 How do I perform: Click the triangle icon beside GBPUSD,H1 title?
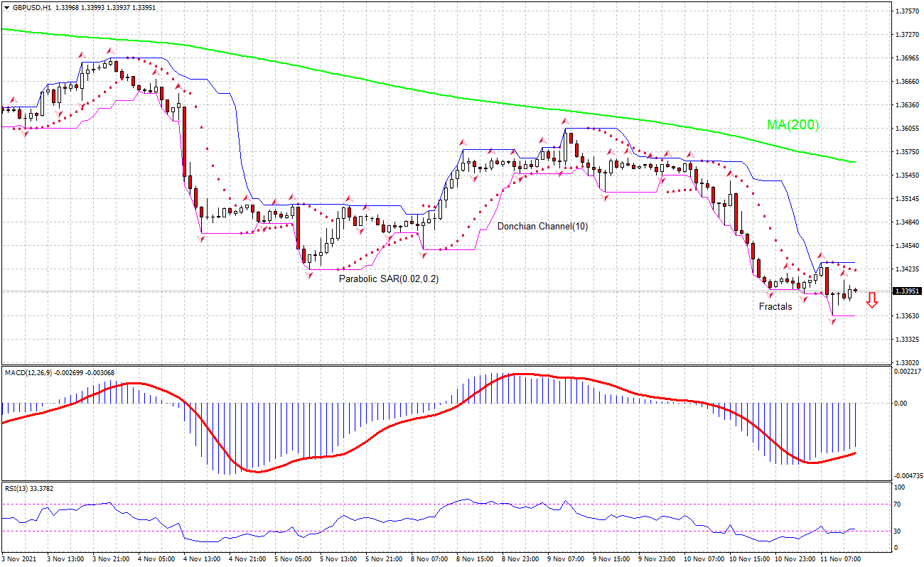click(6, 7)
